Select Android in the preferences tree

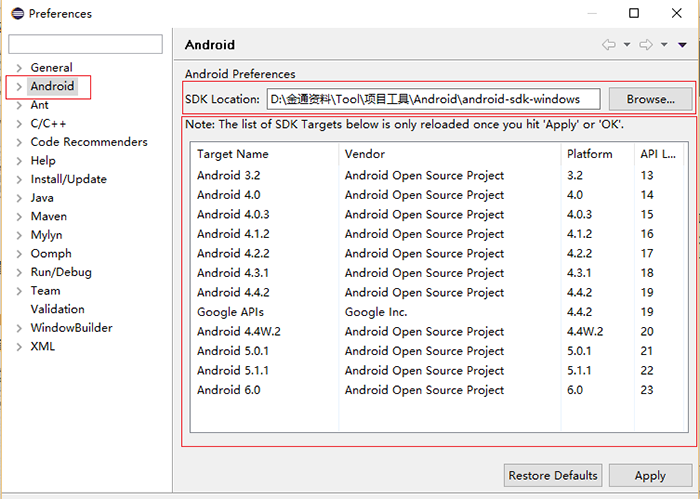coord(52,86)
